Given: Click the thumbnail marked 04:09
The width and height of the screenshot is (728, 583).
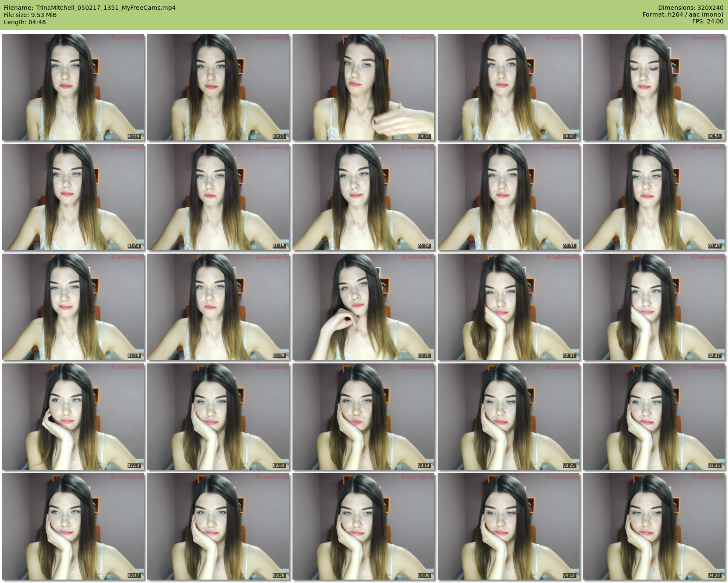Looking at the screenshot, I should pyautogui.click(x=363, y=526).
